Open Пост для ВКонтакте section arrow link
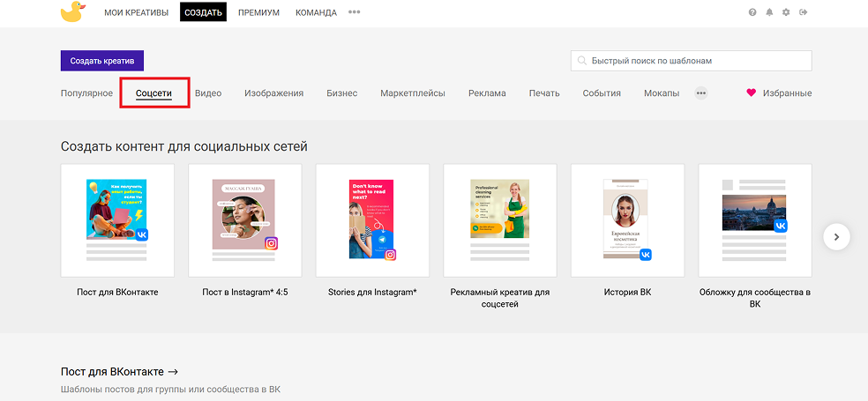 119,372
